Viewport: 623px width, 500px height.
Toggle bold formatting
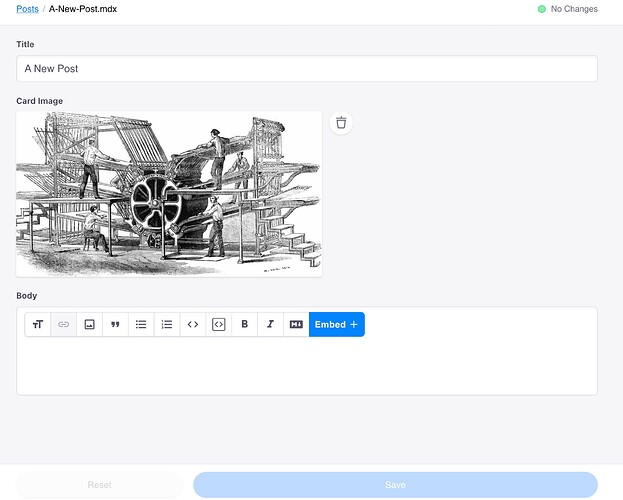coord(244,324)
